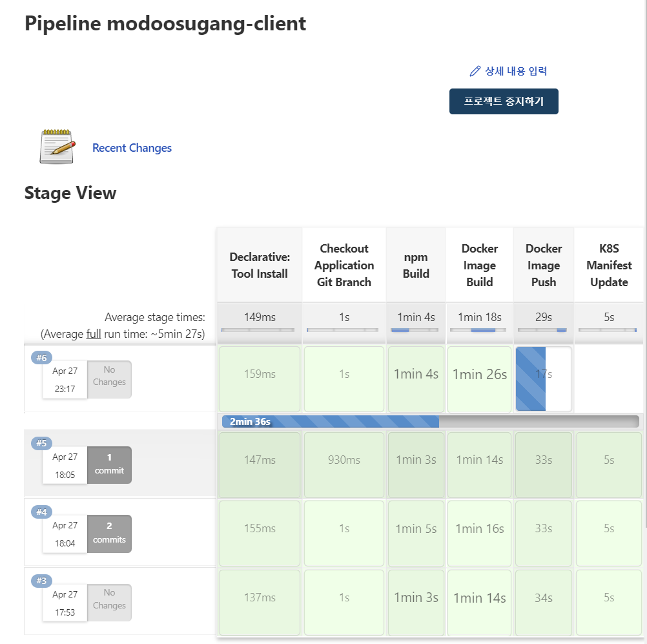Click the K8S Manifest Update column header
647x644 pixels.
609,265
